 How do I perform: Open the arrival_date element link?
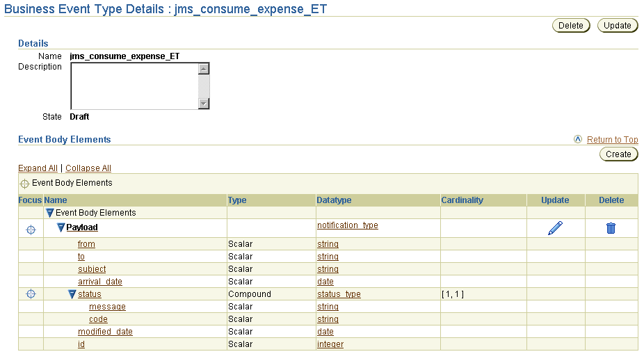[100, 282]
